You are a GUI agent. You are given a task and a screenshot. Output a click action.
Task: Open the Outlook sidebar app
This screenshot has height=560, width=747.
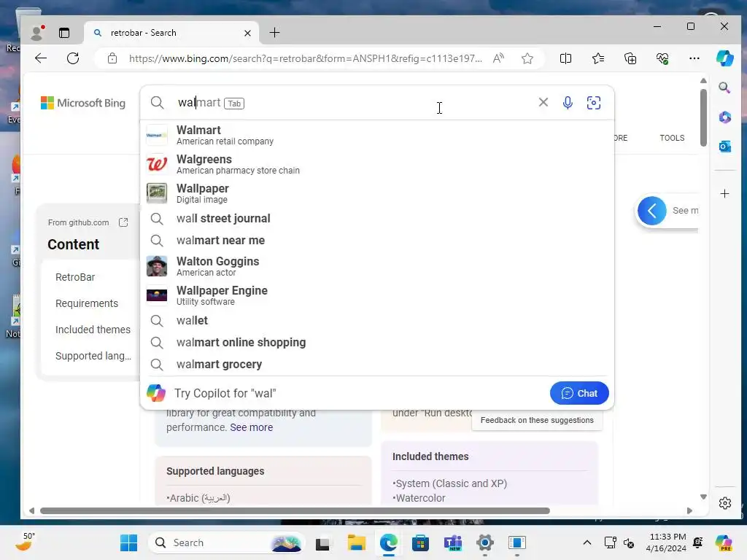(724, 146)
